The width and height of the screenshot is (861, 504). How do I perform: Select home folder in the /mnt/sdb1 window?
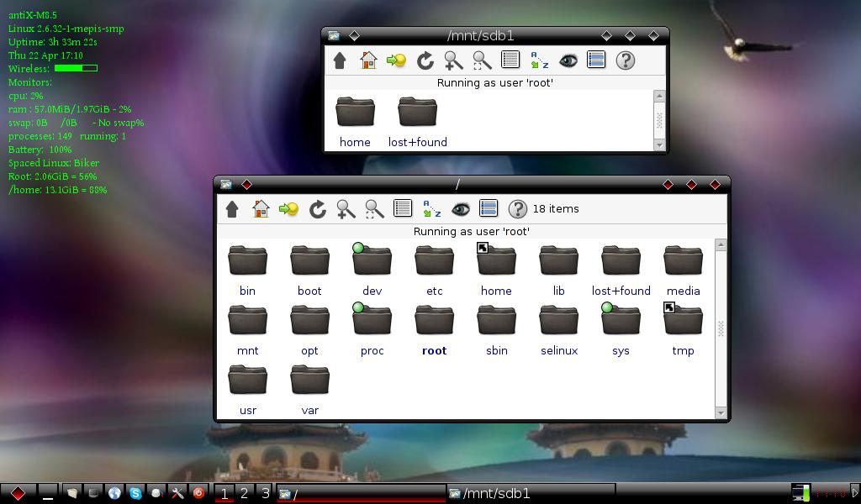click(x=356, y=121)
